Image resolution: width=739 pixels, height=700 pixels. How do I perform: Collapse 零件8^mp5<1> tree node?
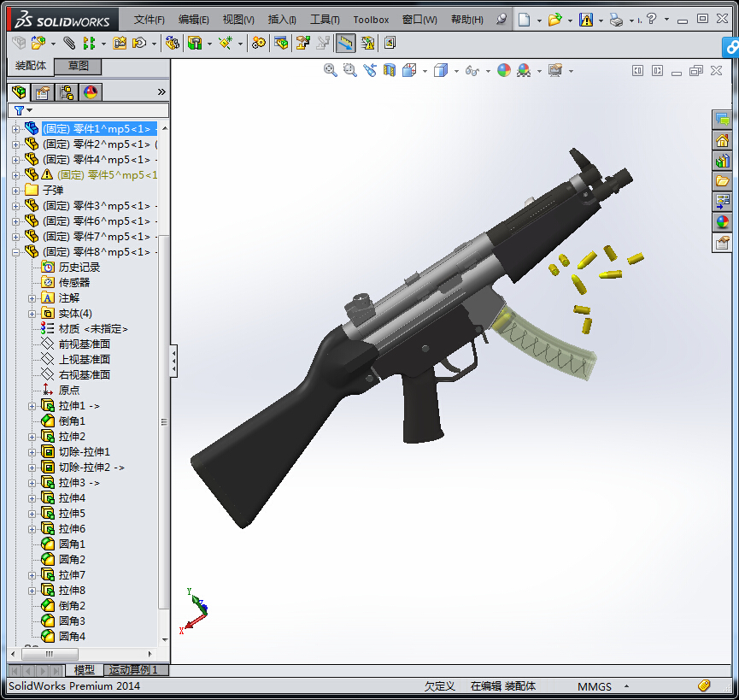tap(15, 253)
